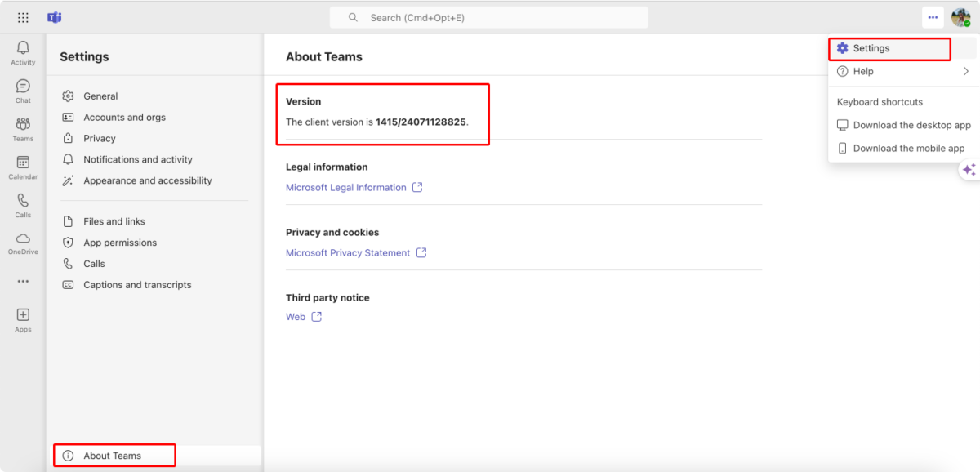
Task: Select About Teams in settings list
Action: (x=157, y=456)
